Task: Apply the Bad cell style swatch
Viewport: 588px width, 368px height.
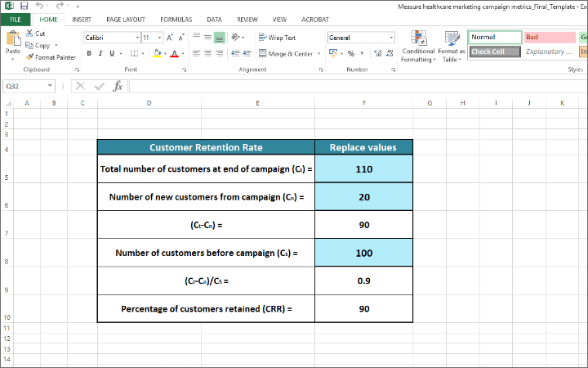Action: (549, 37)
